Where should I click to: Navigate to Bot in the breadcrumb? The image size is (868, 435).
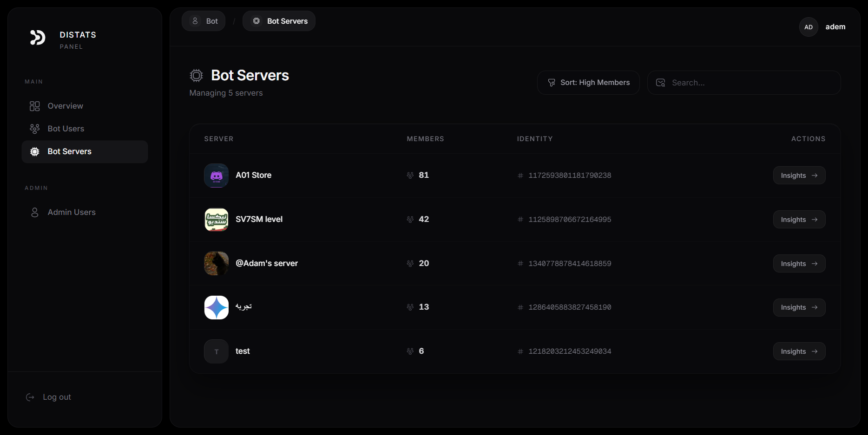(x=204, y=21)
